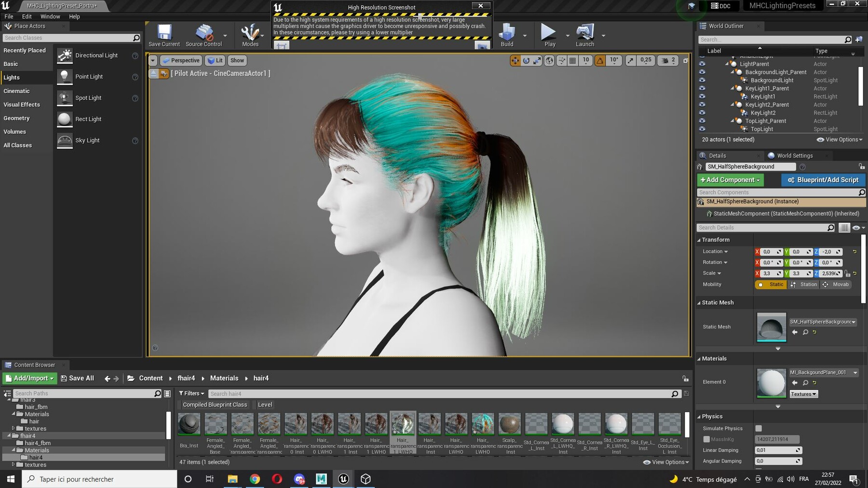The height and width of the screenshot is (488, 868).
Task: Toggle grid snapping icon in viewport
Action: click(572, 60)
